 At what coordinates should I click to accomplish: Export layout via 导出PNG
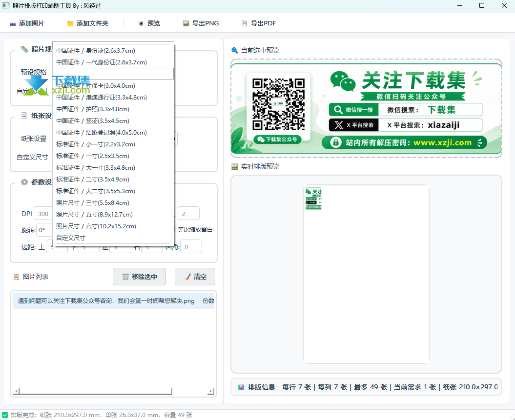click(x=201, y=23)
